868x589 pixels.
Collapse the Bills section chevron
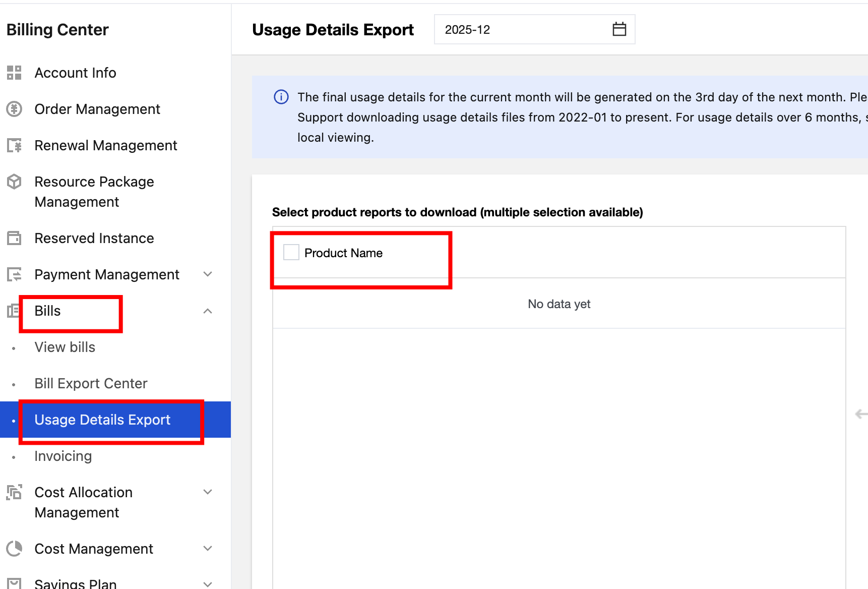(208, 311)
